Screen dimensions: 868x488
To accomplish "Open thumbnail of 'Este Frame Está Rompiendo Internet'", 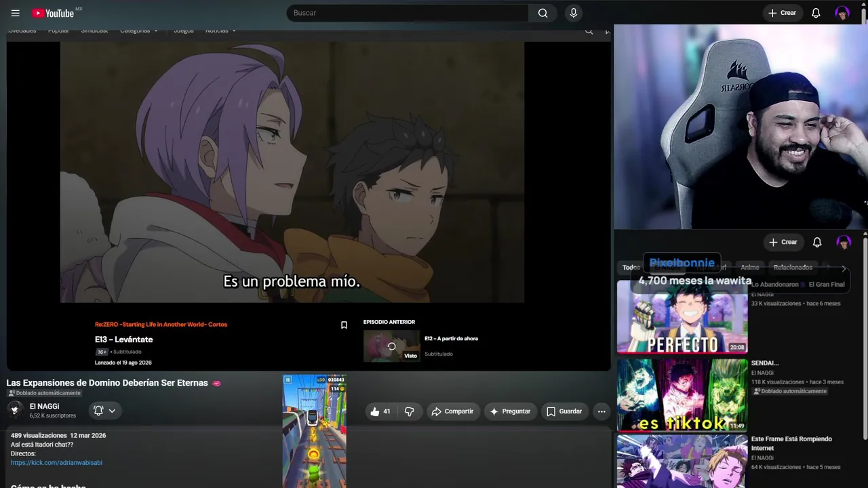I will pos(682,462).
